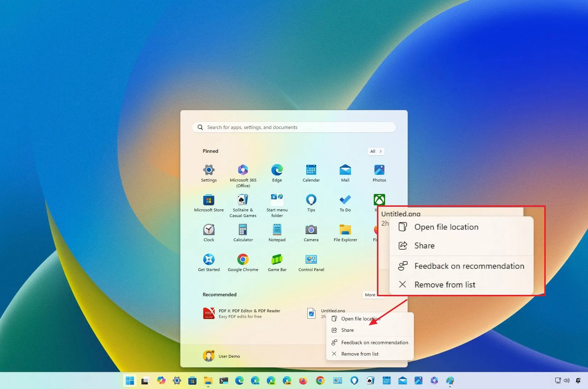Open Notepad from Pinned apps
This screenshot has width=588, height=389.
click(277, 233)
